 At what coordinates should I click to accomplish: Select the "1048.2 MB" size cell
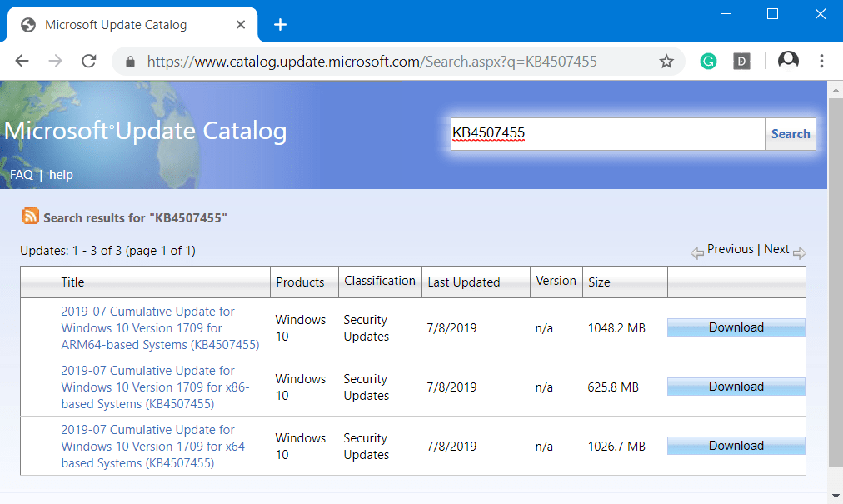[x=616, y=327]
